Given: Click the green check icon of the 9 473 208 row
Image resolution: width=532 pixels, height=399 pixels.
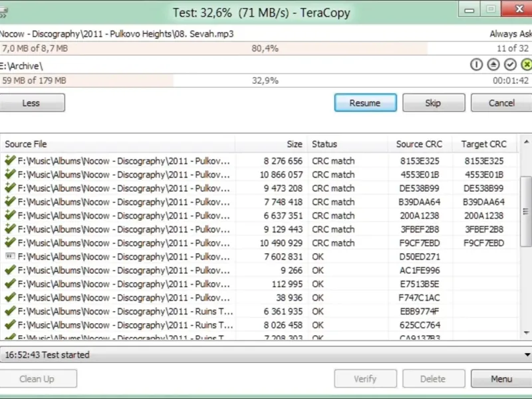Looking at the screenshot, I should tap(10, 188).
